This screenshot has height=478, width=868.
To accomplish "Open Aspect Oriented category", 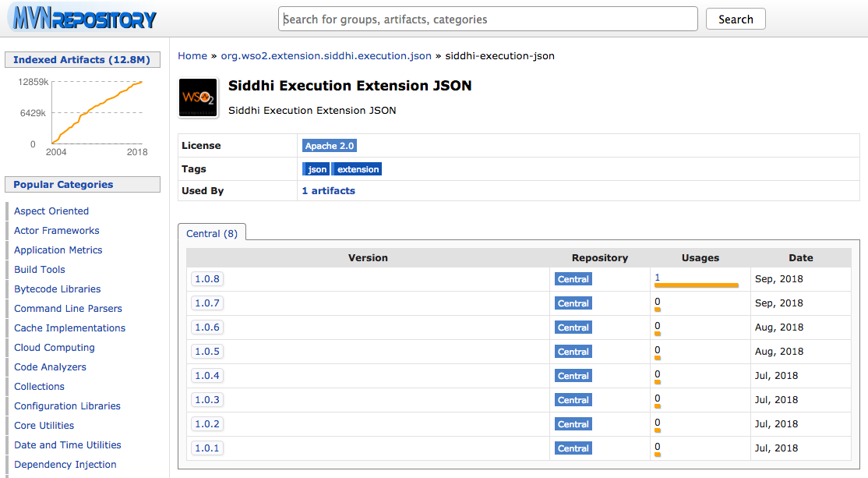I will point(51,211).
